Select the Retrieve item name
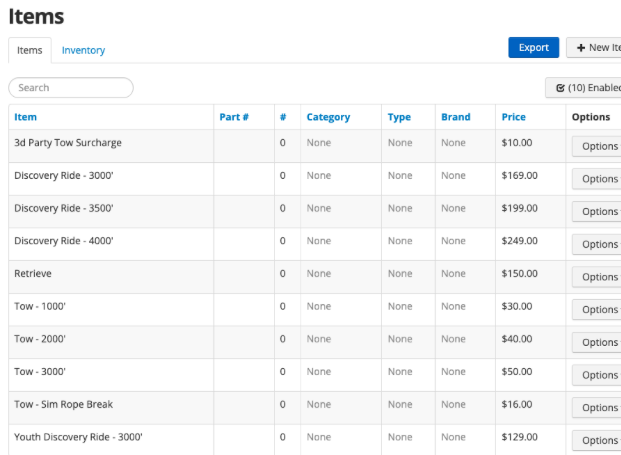This screenshot has height=455, width=621. (33, 273)
